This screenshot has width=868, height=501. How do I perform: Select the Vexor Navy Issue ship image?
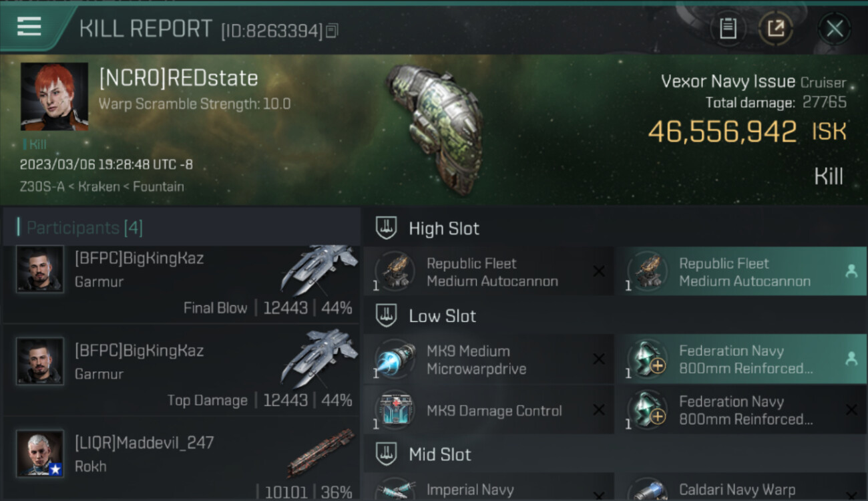(x=434, y=129)
